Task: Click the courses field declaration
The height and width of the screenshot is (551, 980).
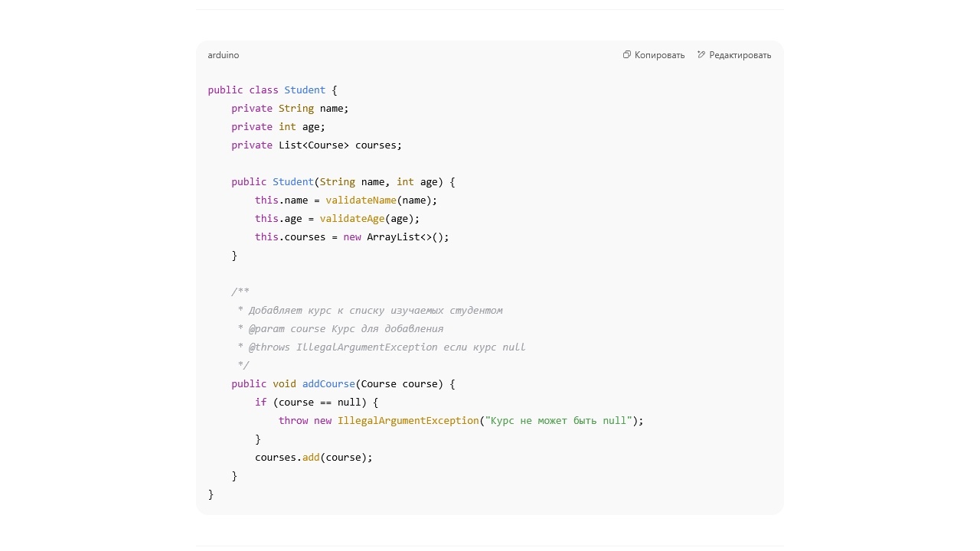Action: tap(316, 145)
